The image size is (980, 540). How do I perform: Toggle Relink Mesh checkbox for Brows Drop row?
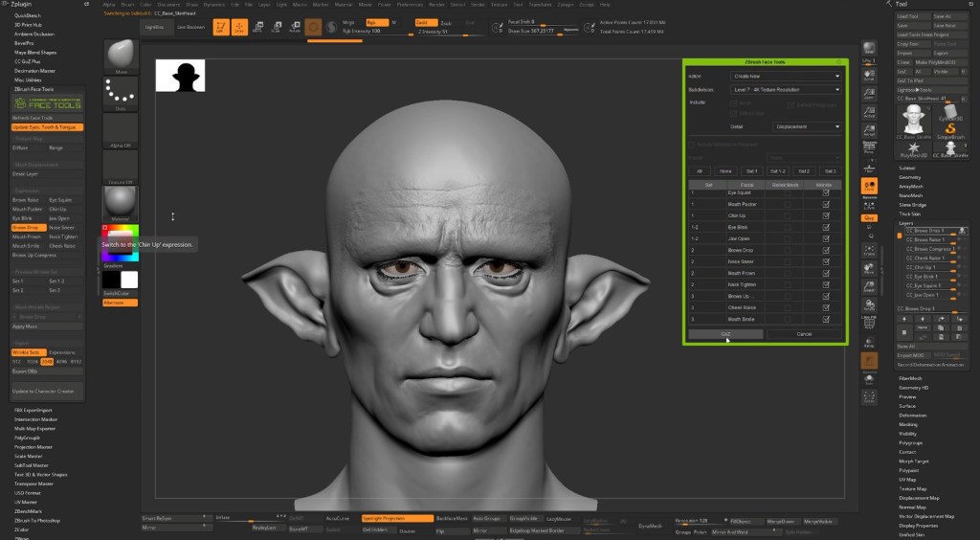point(787,250)
